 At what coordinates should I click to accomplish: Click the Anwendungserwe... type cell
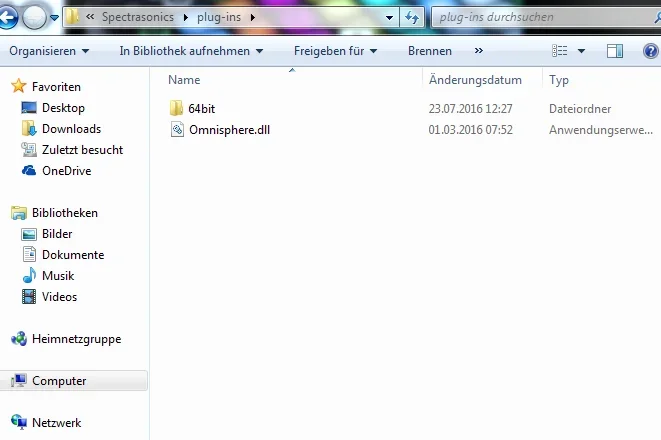pyautogui.click(x=601, y=130)
